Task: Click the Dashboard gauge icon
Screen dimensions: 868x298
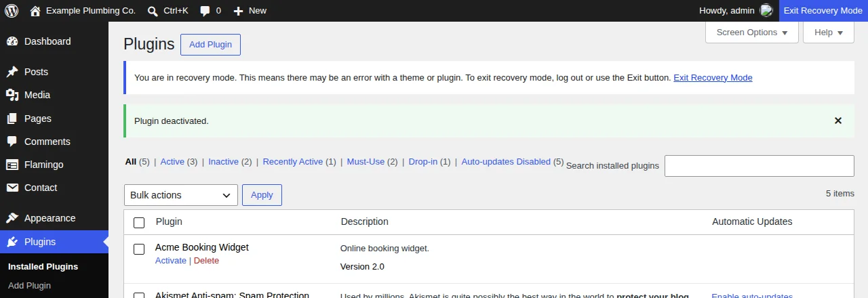Action: 12,41
